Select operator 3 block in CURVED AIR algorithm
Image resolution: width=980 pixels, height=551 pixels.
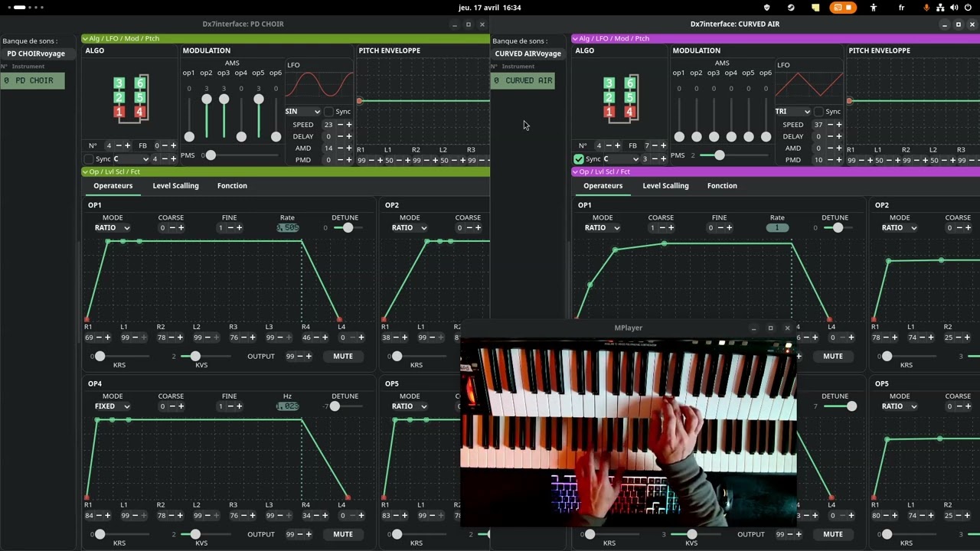[609, 83]
